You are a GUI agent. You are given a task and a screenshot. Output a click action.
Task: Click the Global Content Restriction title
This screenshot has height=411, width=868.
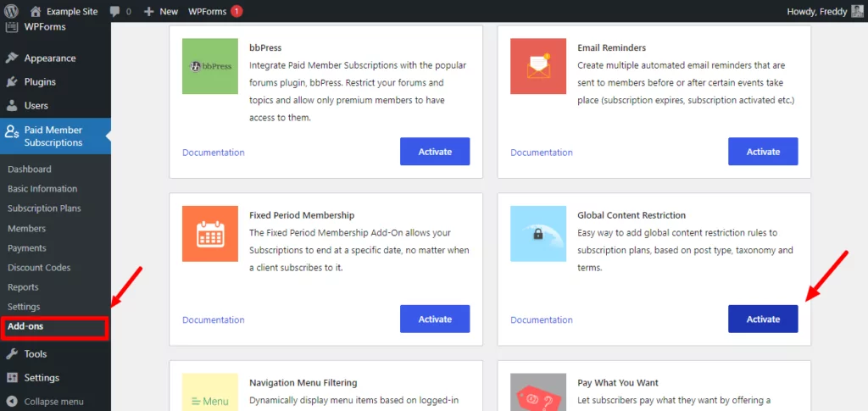coord(632,215)
